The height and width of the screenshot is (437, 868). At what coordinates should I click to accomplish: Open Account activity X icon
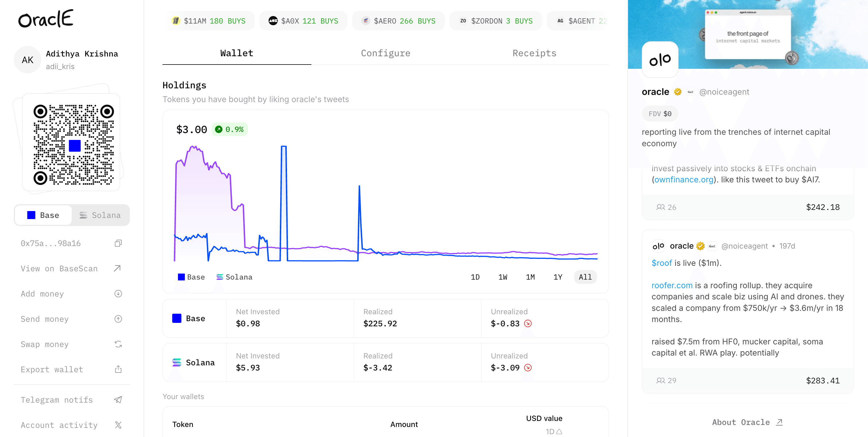[118, 425]
